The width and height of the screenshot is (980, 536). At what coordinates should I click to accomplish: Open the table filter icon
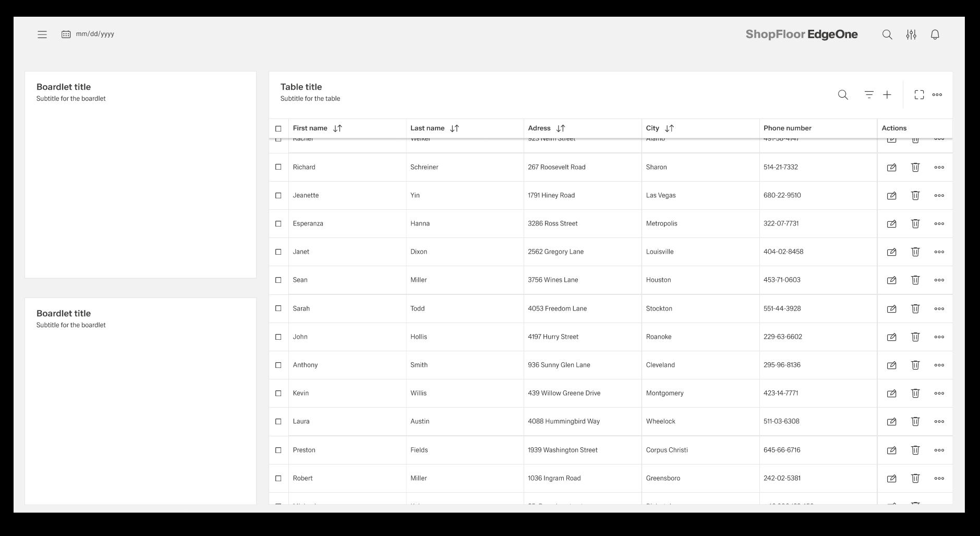click(x=868, y=94)
